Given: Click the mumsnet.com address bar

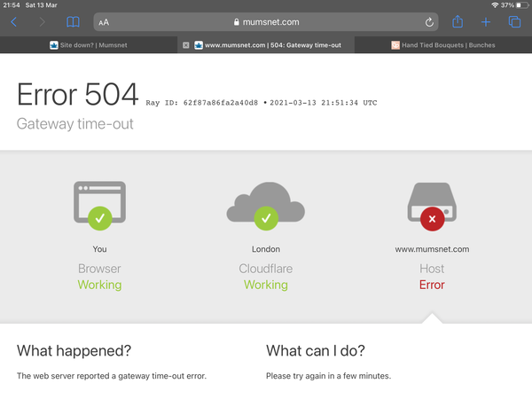Looking at the screenshot, I should point(266,22).
